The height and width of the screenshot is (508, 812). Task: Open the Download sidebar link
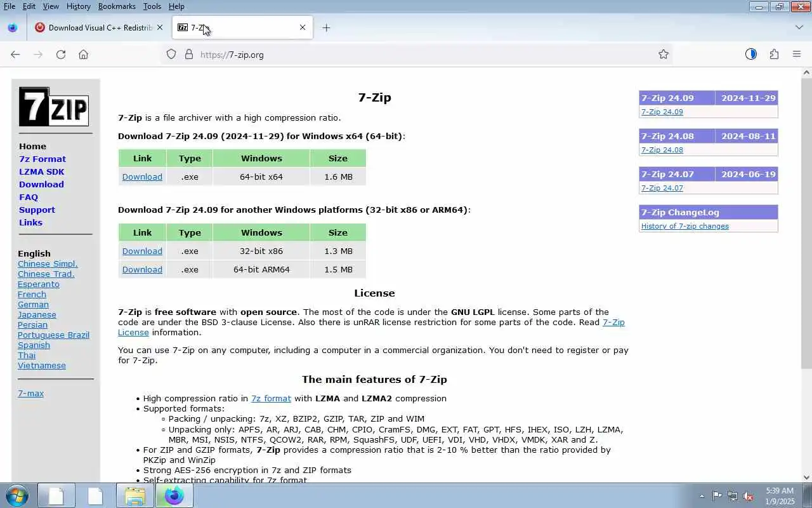click(x=41, y=184)
